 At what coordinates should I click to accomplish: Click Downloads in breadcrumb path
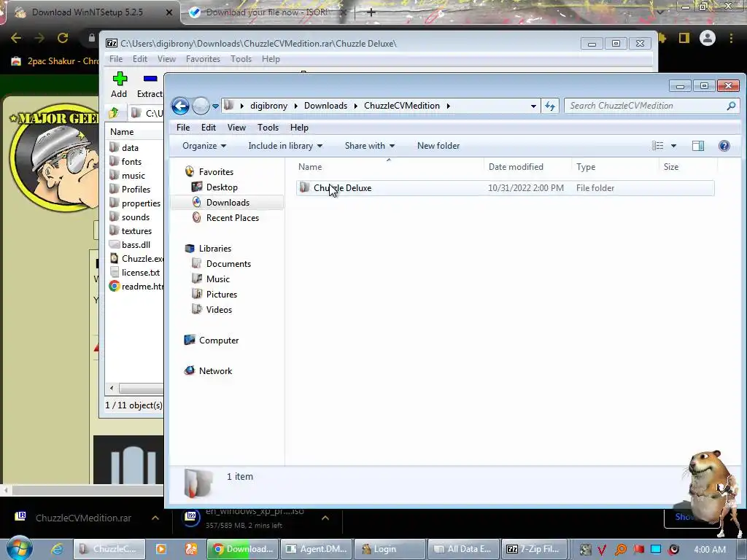pyautogui.click(x=325, y=106)
